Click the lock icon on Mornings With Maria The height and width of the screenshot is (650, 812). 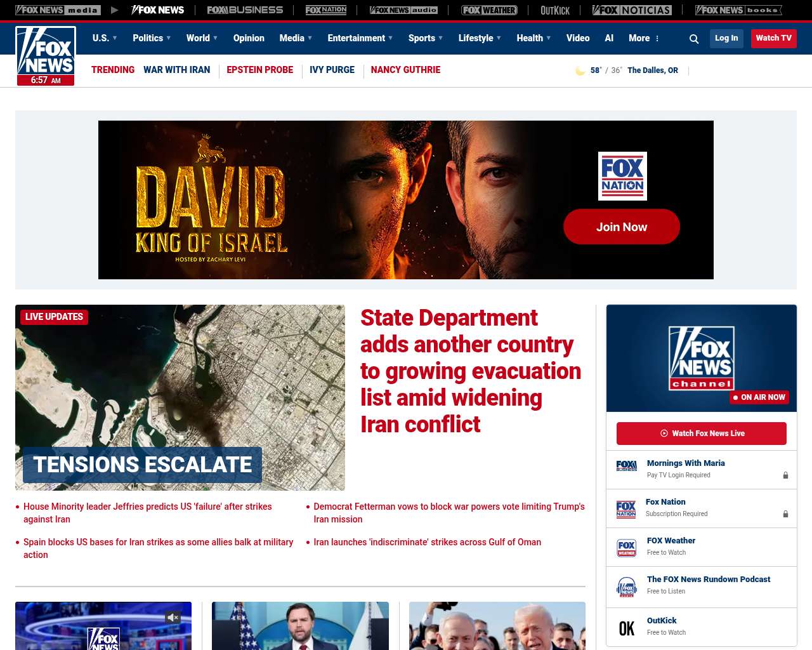pyautogui.click(x=785, y=475)
